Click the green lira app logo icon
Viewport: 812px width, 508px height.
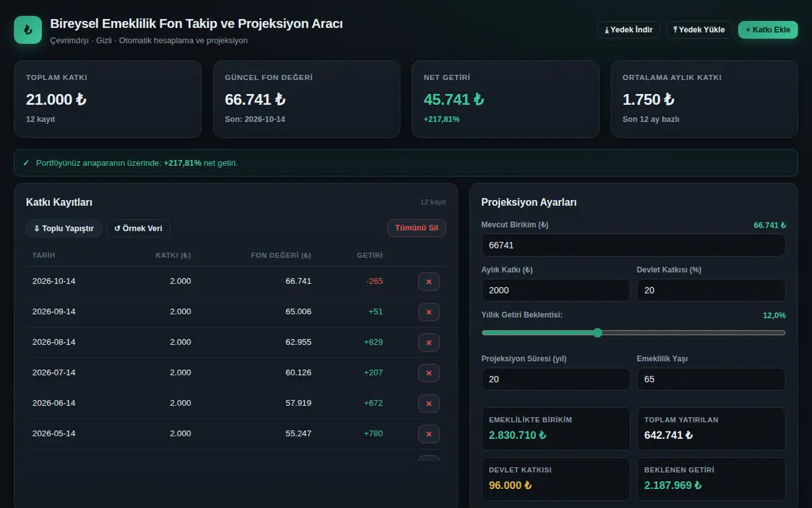coord(28,30)
